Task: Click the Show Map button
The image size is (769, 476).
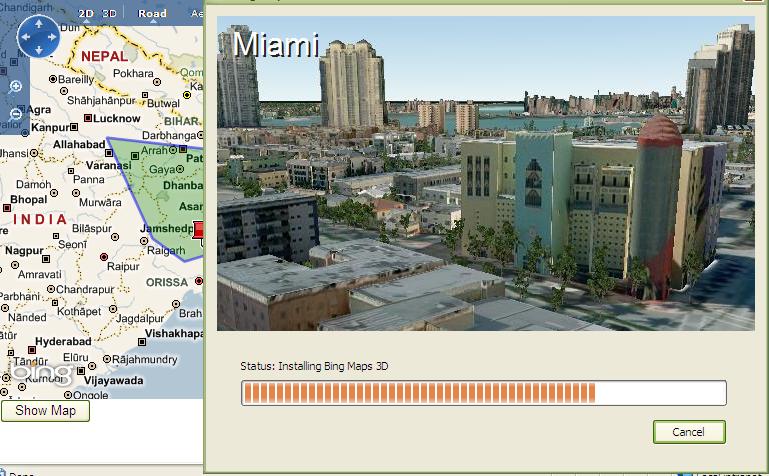Action: (x=45, y=411)
